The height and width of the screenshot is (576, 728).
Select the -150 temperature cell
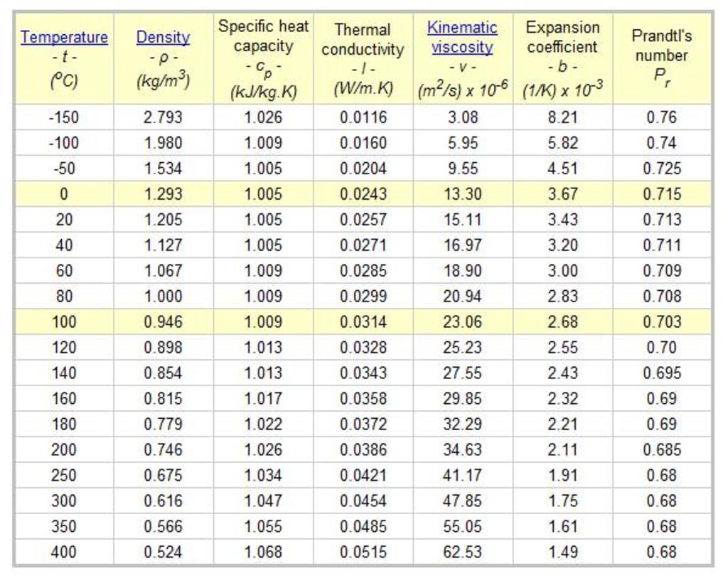coord(64,117)
